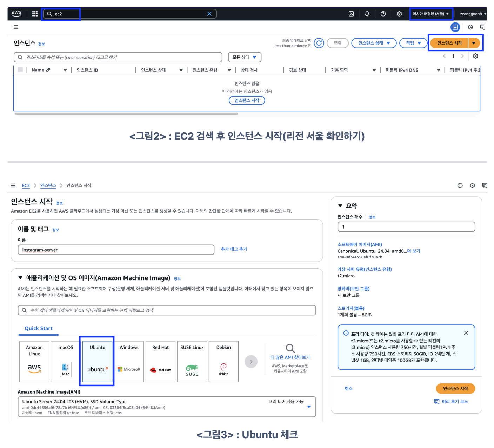
Task: Click the instagram-server name field
Action: pos(116,250)
